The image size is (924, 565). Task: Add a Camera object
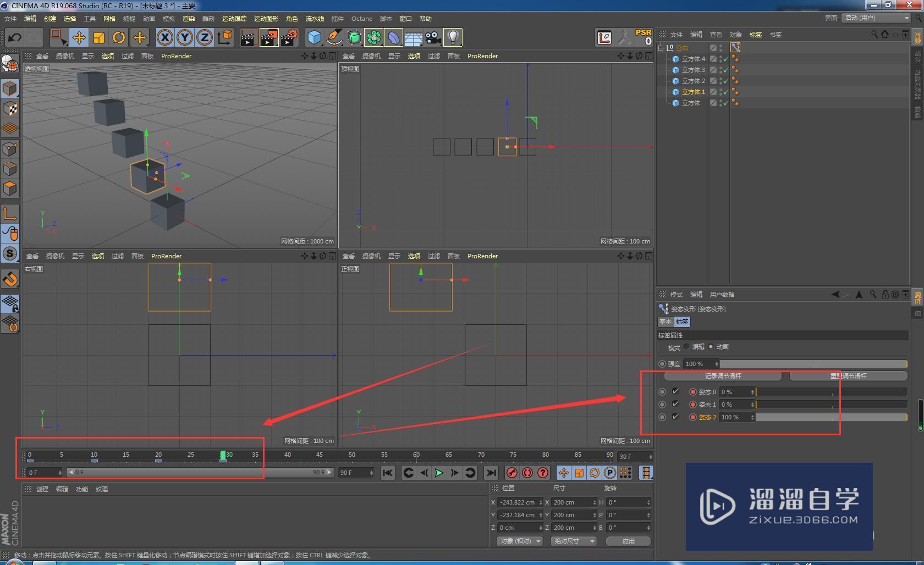click(x=433, y=37)
